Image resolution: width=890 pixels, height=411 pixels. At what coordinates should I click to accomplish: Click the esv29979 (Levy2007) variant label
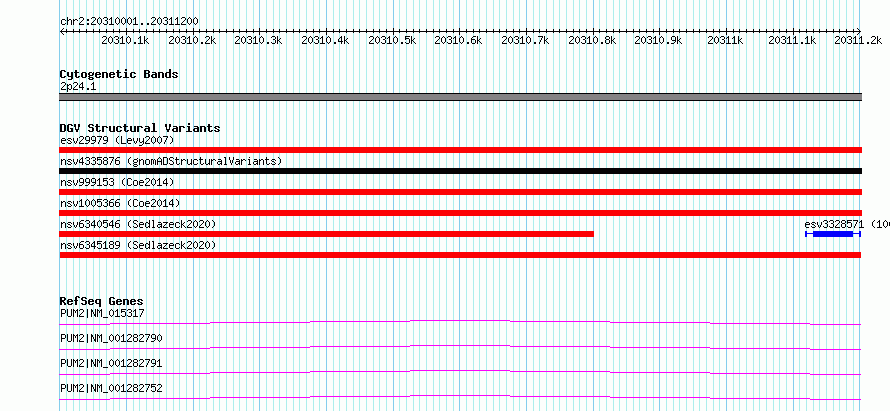coord(117,140)
